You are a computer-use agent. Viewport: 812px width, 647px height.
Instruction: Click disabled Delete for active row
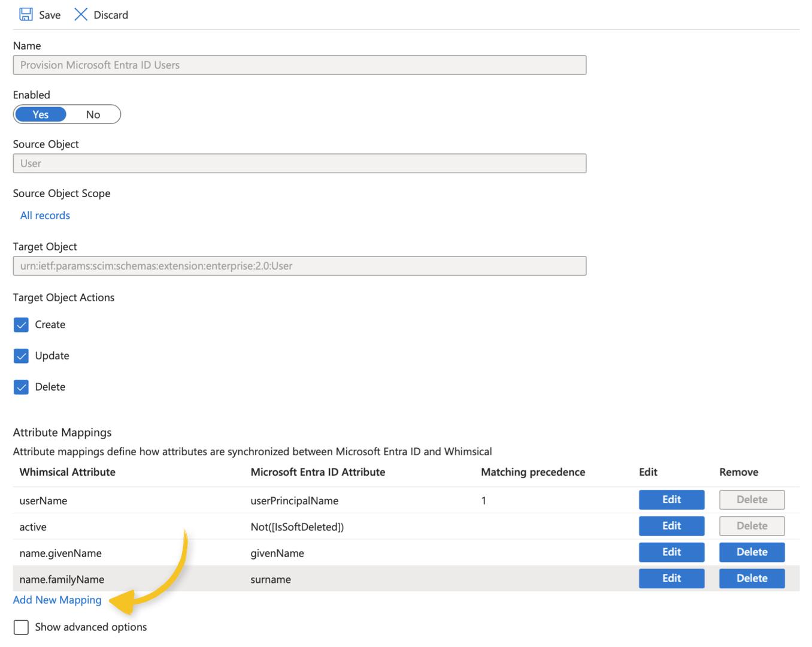pyautogui.click(x=752, y=526)
